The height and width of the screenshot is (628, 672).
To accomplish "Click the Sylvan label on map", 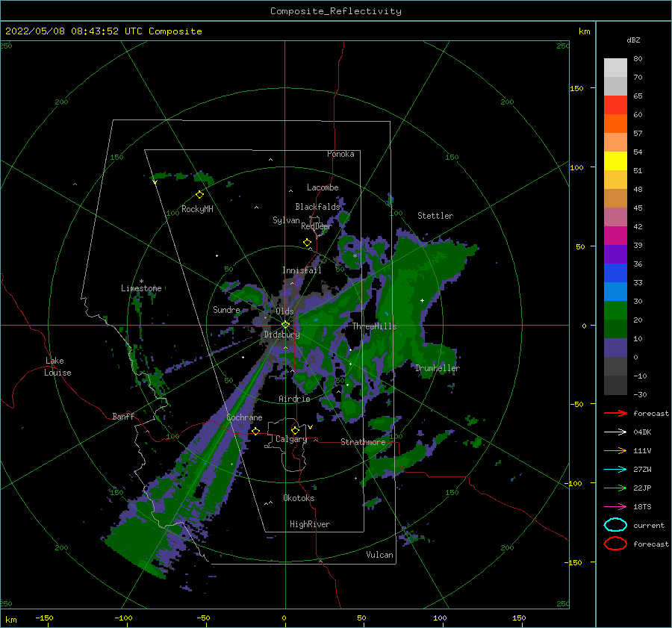I will (286, 220).
